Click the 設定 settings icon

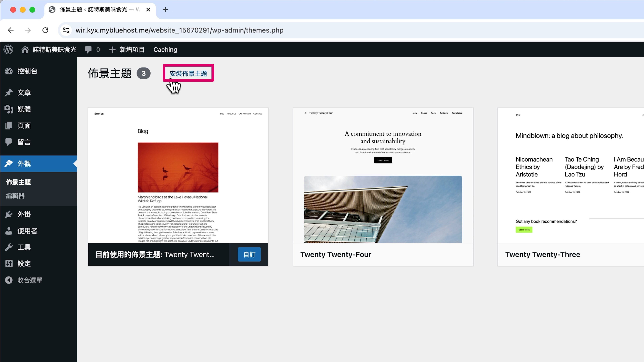click(9, 263)
